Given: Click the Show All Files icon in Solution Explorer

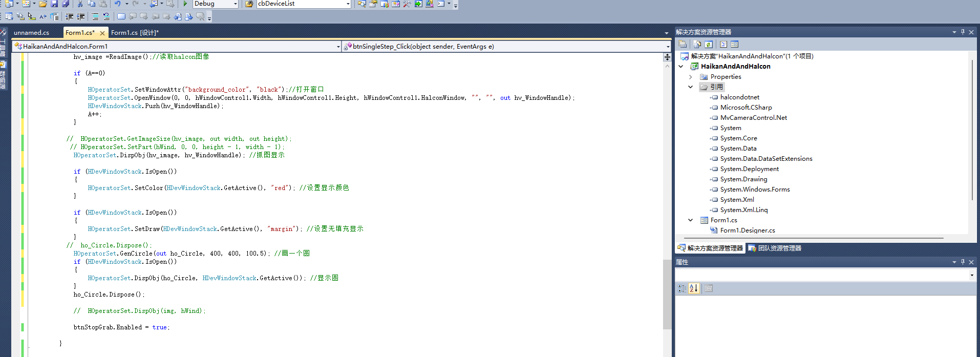Looking at the screenshot, I should click(697, 44).
